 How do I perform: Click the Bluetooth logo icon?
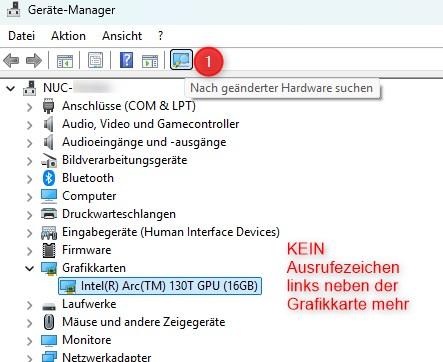(x=49, y=178)
